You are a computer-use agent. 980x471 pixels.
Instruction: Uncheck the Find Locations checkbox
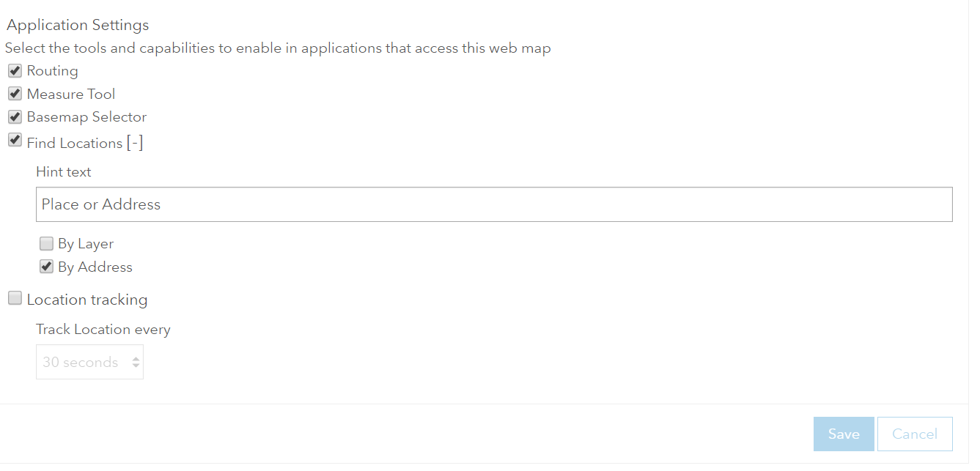point(15,140)
